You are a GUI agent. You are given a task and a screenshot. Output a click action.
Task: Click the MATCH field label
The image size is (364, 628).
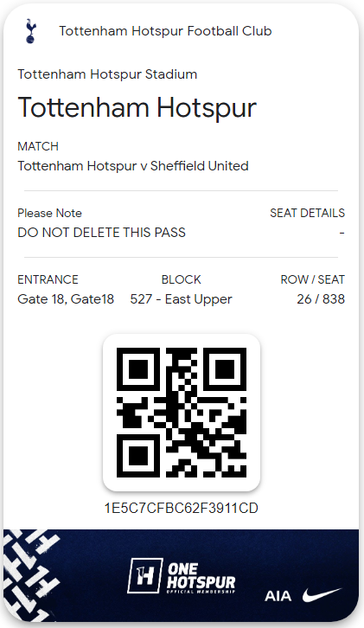[38, 146]
